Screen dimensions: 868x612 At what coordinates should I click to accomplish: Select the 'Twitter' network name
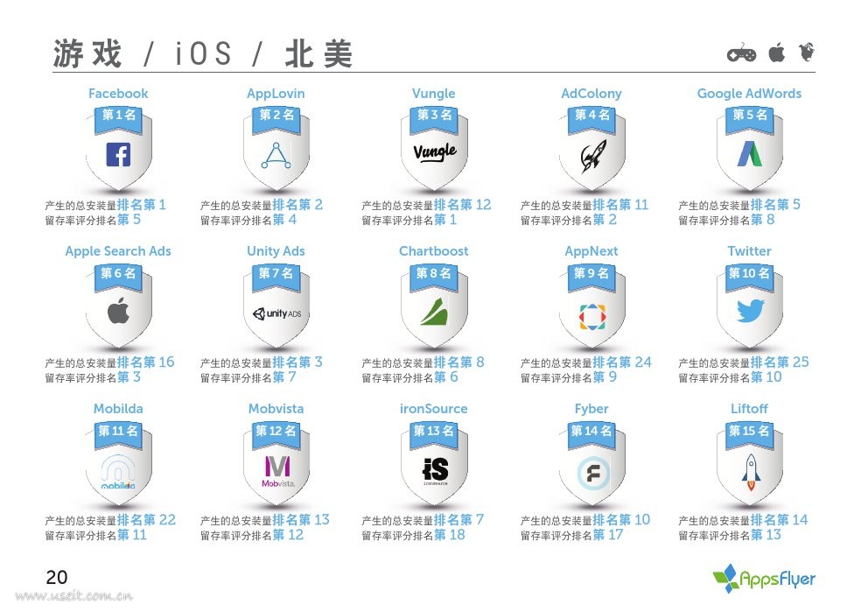click(749, 251)
